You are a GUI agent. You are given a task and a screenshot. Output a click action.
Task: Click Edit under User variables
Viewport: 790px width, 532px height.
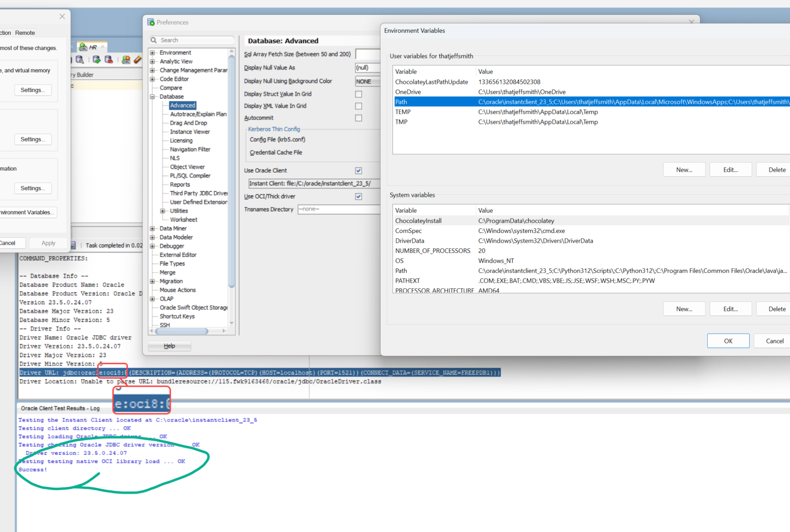(730, 170)
